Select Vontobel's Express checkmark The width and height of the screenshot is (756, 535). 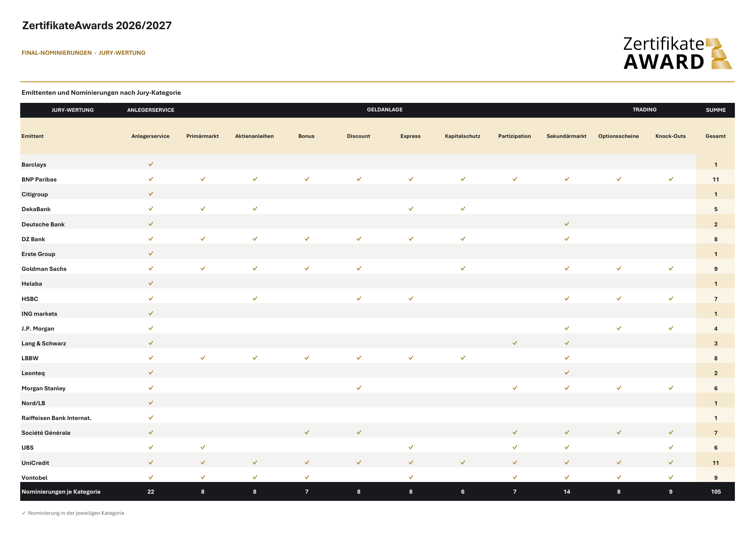click(x=411, y=478)
